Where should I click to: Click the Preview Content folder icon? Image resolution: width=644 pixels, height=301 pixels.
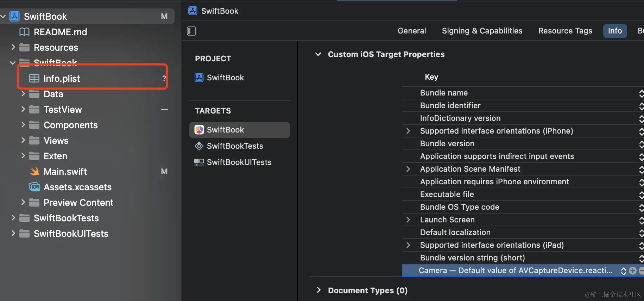(34, 202)
